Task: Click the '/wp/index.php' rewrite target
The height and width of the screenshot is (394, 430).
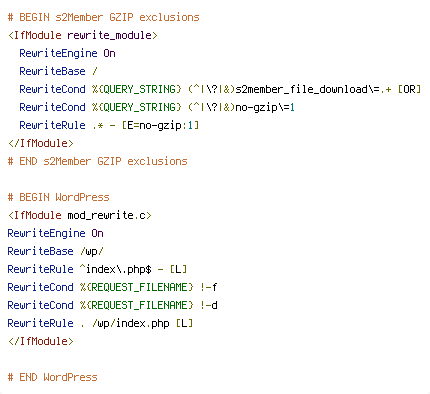Action: click(x=131, y=323)
